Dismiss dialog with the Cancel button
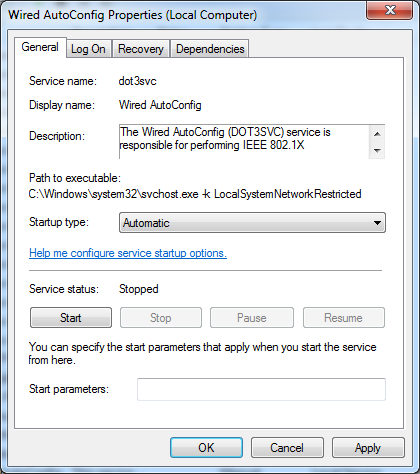Screen dimensions: 420x474 (x=287, y=448)
